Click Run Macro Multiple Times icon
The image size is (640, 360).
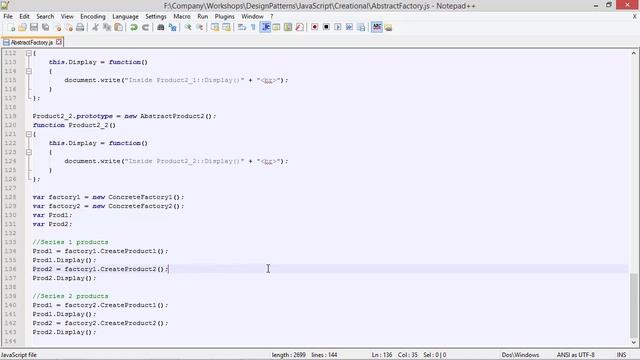(349, 27)
